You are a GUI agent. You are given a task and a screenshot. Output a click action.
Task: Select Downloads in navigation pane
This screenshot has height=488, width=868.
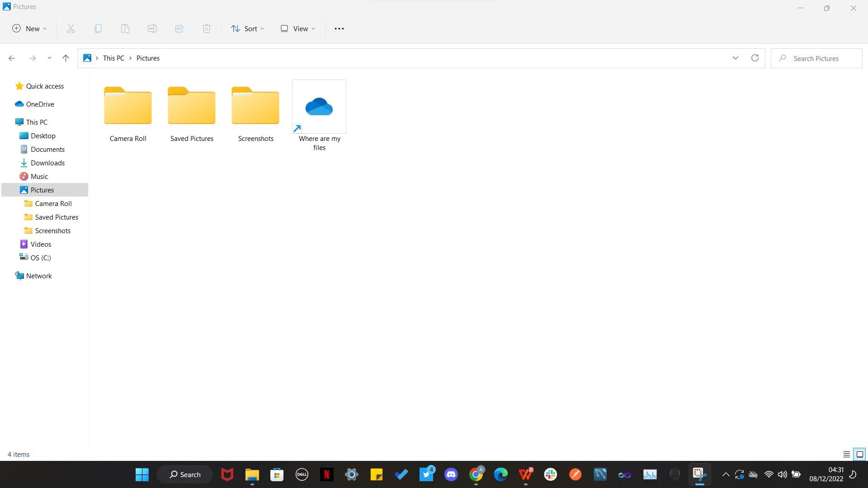click(47, 163)
